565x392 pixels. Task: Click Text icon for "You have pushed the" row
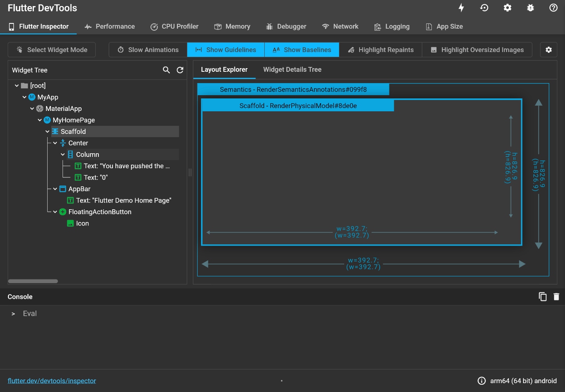point(78,166)
